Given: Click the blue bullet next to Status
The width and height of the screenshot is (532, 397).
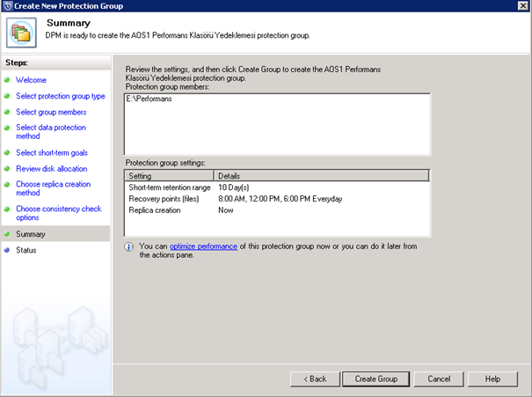Looking at the screenshot, I should tap(7, 250).
